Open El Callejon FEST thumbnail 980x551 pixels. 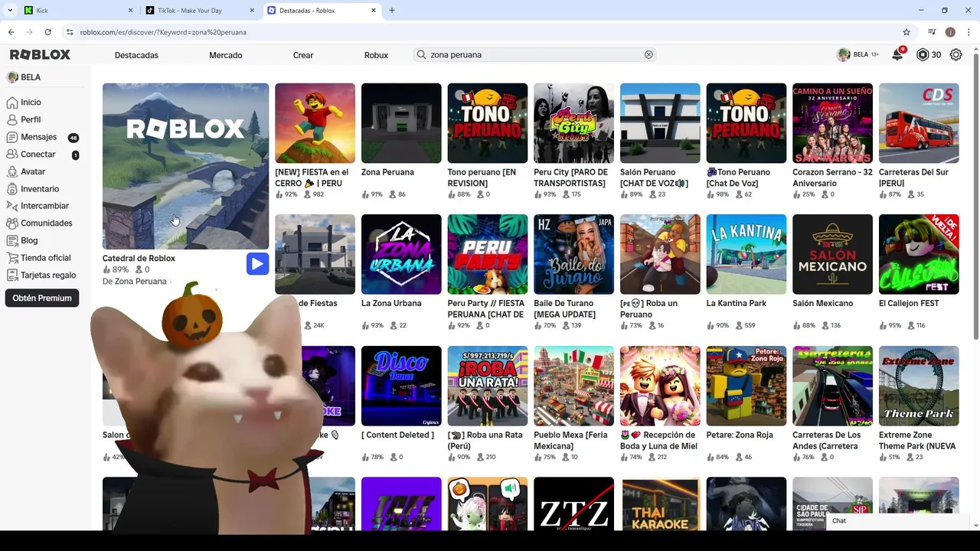coord(919,254)
